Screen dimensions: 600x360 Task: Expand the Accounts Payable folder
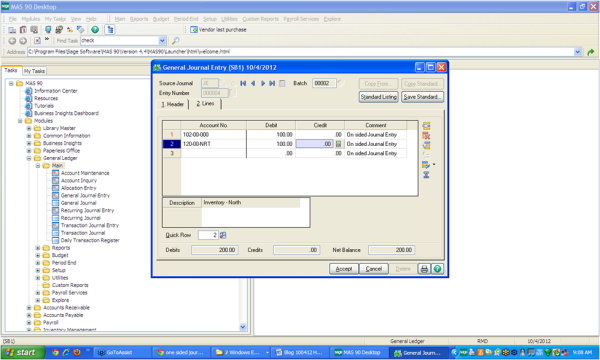pos(29,315)
